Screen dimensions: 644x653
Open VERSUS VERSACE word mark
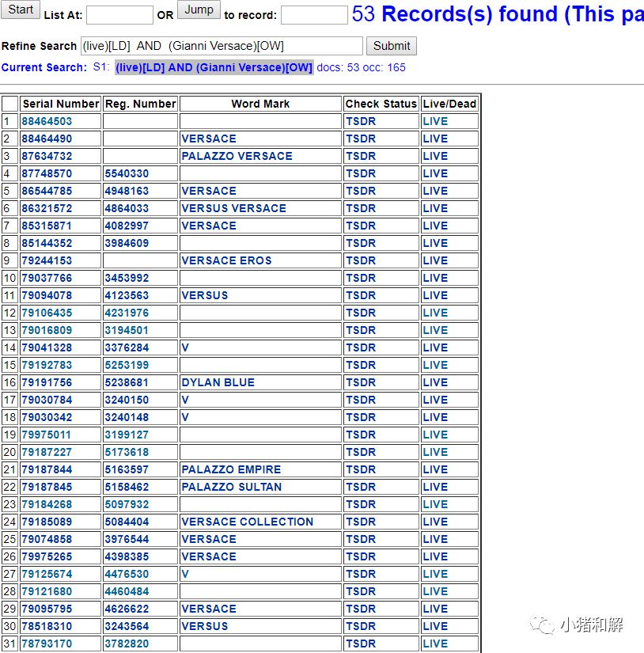coord(234,208)
